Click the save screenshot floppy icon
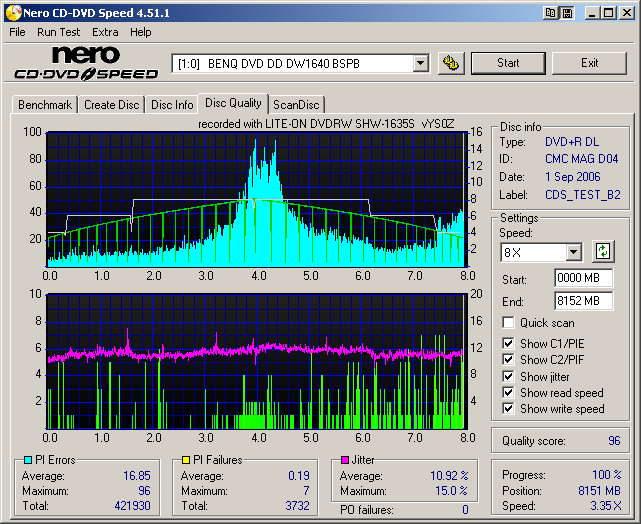641x524 pixels. [x=567, y=13]
